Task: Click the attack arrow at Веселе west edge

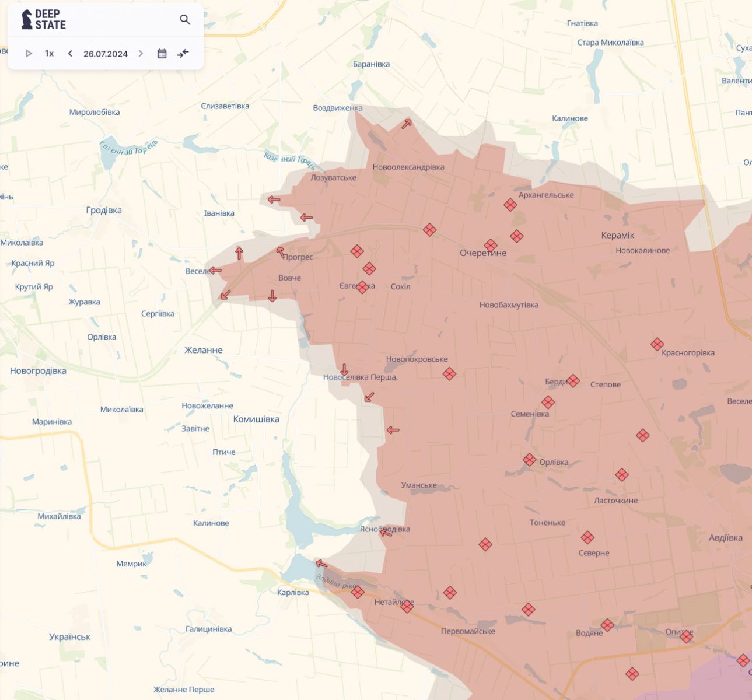Action: tap(215, 270)
